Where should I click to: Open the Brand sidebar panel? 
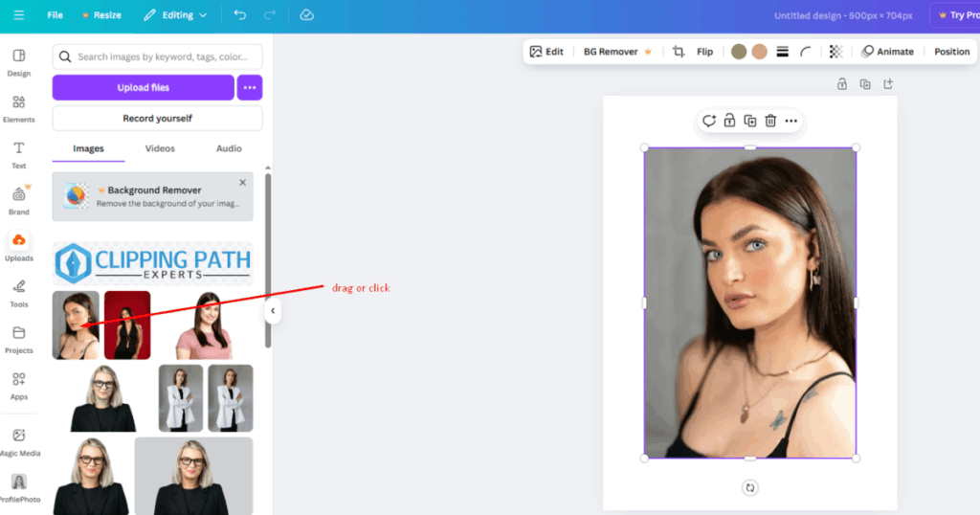[19, 202]
